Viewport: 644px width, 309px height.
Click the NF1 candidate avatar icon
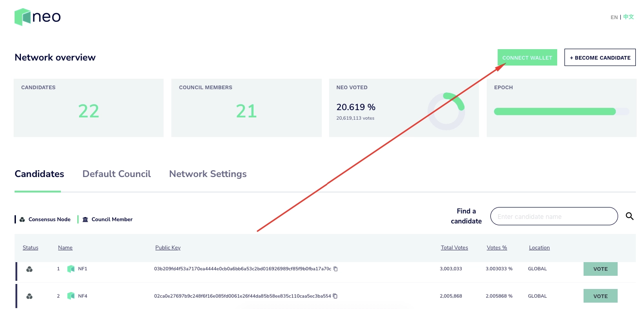pos(71,269)
